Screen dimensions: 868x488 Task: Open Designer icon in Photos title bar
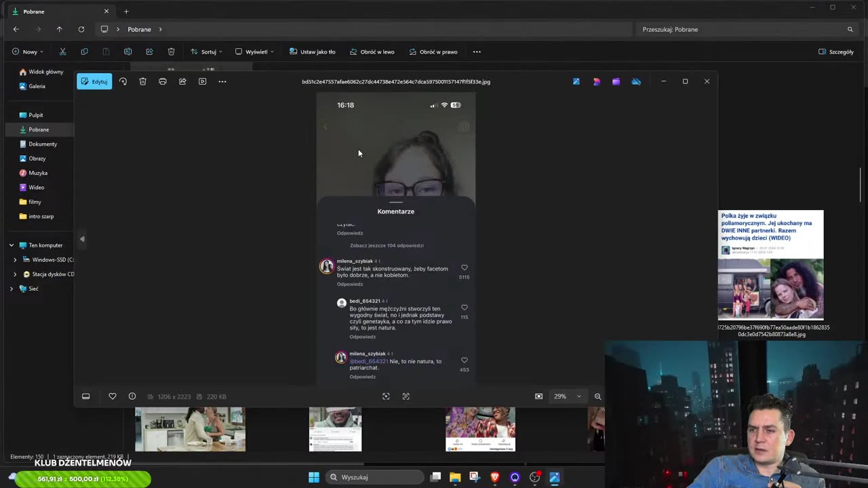[x=597, y=81]
